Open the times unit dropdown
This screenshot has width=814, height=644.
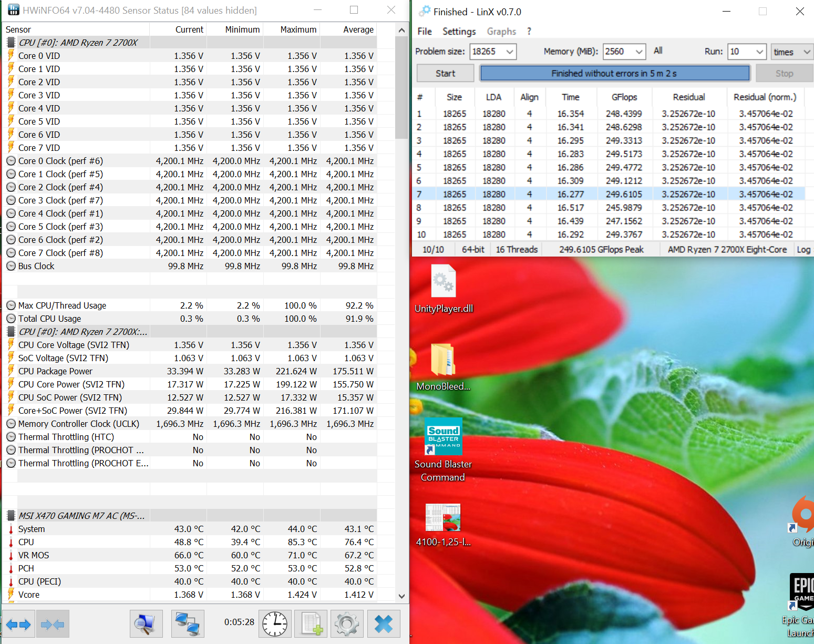point(792,52)
